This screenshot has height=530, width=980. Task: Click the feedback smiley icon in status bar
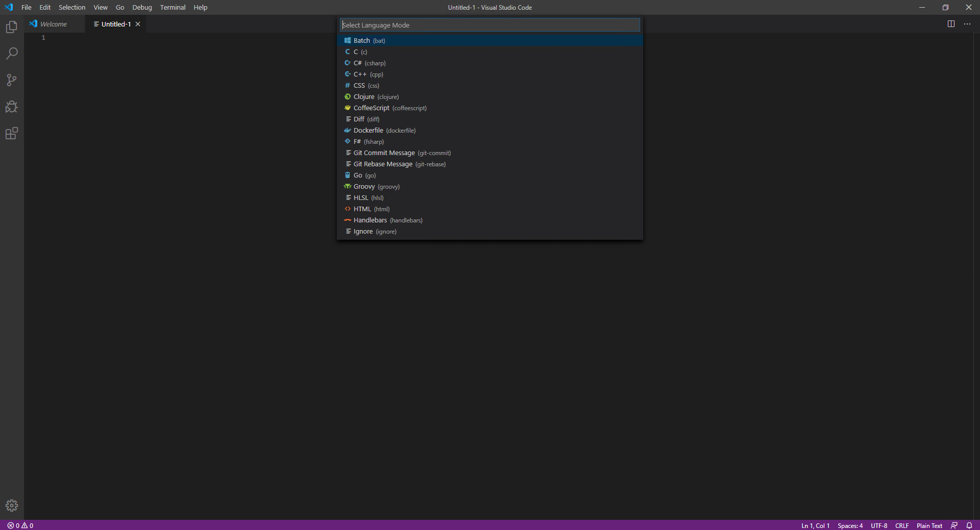[954, 525]
